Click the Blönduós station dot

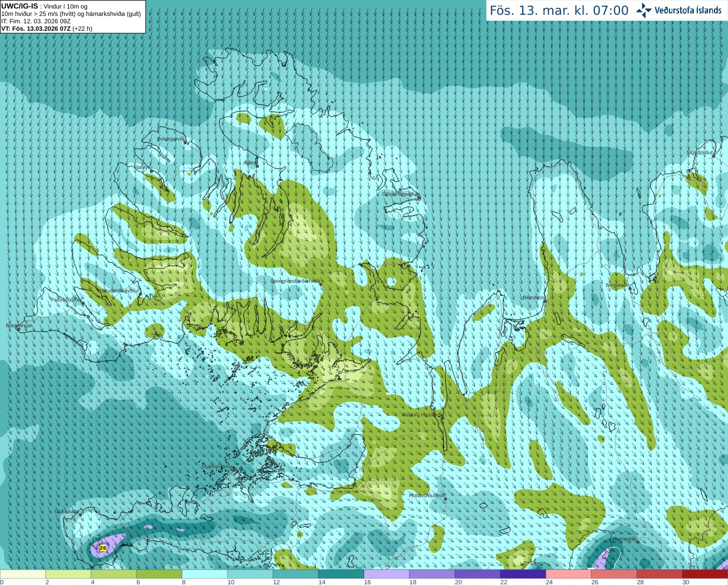click(545, 302)
